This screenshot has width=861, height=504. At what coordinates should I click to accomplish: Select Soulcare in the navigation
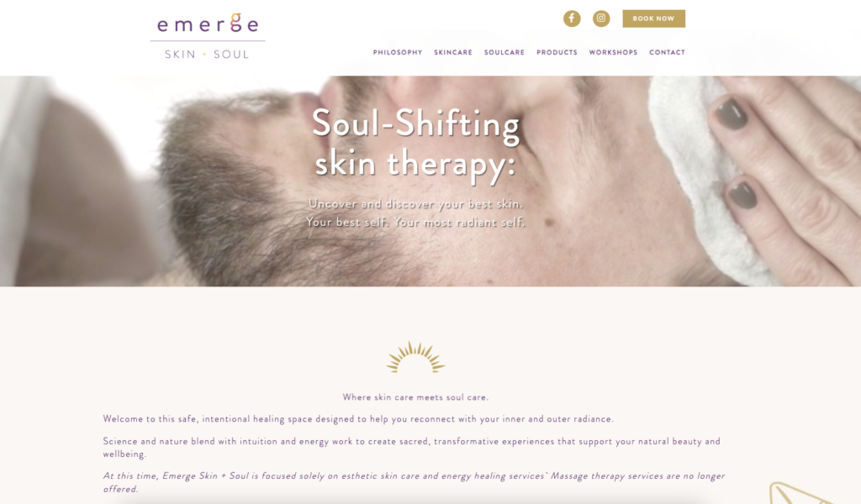tap(504, 53)
